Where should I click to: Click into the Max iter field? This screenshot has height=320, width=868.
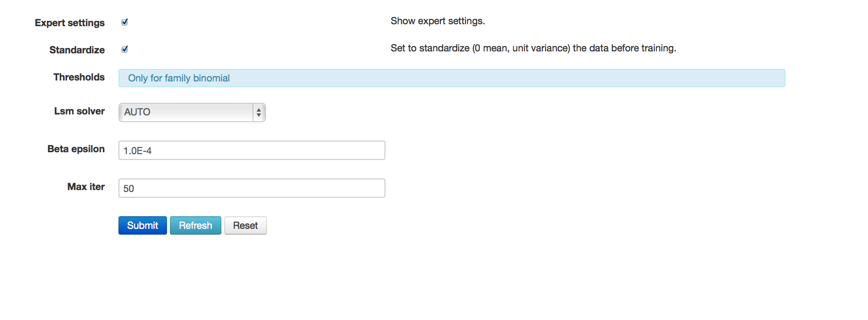tap(251, 188)
